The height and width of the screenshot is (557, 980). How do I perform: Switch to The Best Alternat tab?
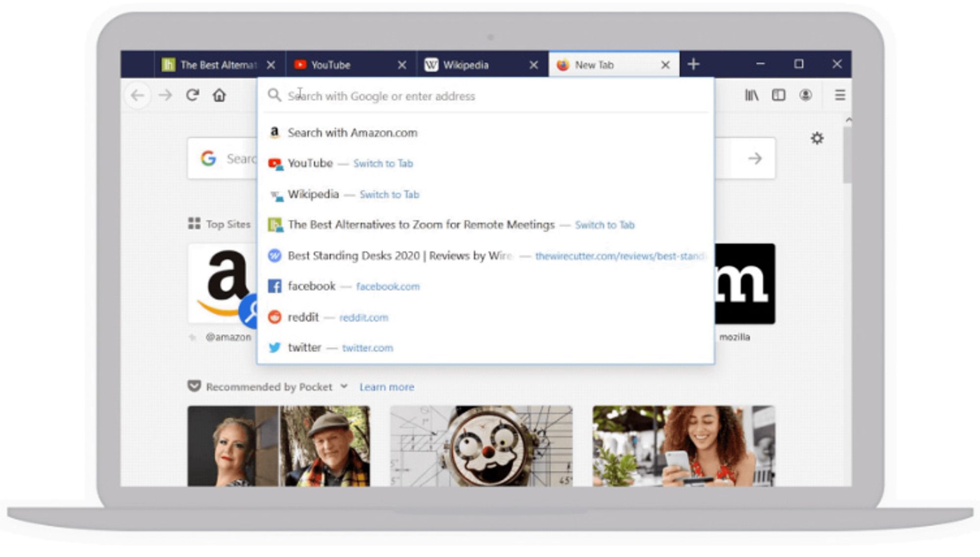click(220, 65)
